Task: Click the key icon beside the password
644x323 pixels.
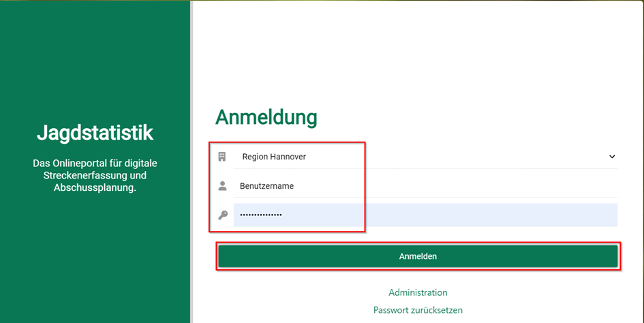Action: click(x=222, y=215)
